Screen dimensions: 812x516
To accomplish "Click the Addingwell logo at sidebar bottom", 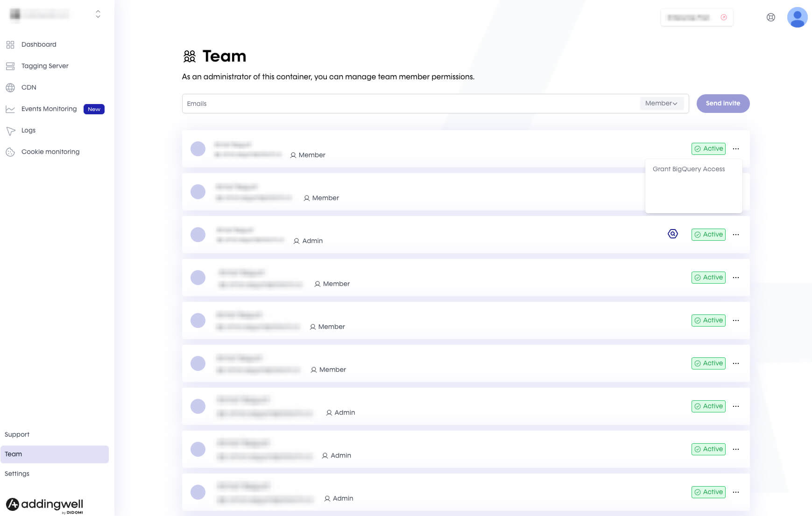I will 44,505.
